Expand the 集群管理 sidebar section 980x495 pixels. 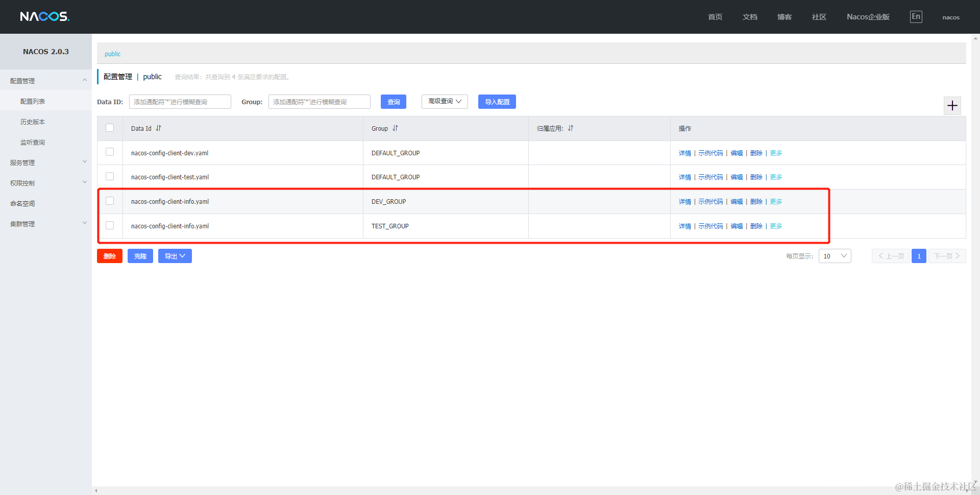[46, 224]
